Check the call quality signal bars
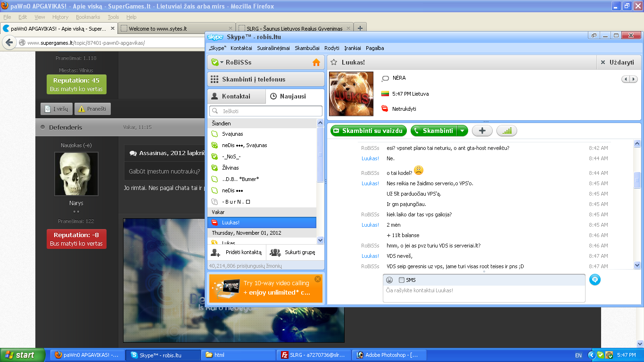This screenshot has width=644, height=362. (x=507, y=131)
